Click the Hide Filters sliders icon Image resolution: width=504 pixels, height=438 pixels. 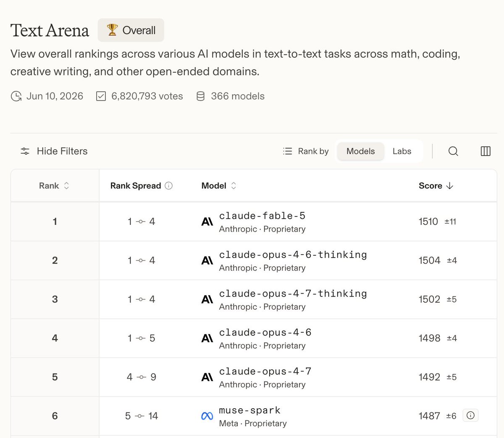pos(25,151)
